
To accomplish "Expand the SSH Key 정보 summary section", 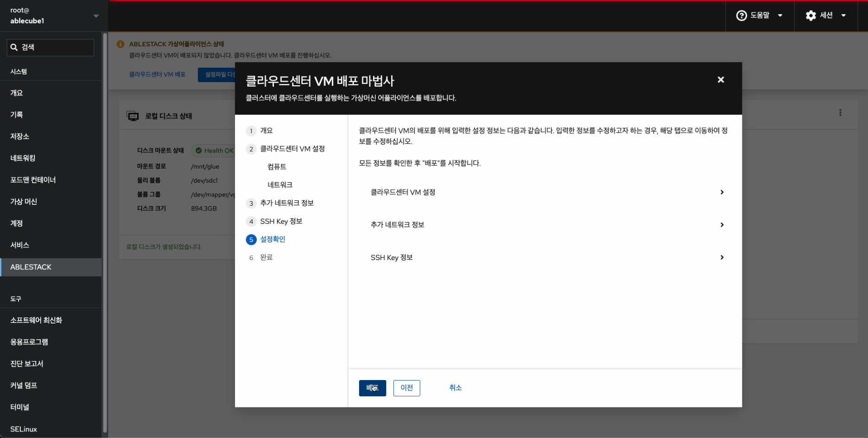I will pyautogui.click(x=722, y=258).
